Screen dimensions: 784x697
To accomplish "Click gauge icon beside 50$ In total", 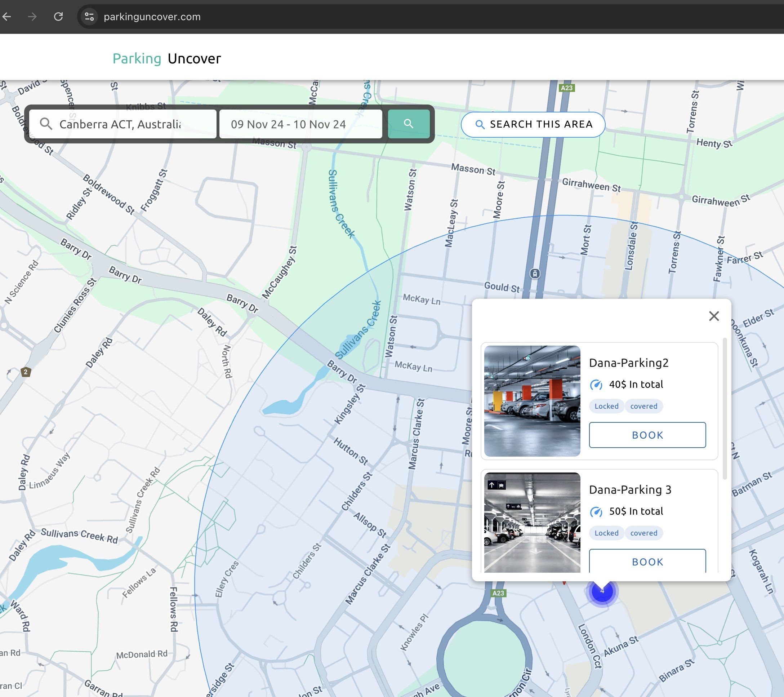I will pyautogui.click(x=596, y=511).
